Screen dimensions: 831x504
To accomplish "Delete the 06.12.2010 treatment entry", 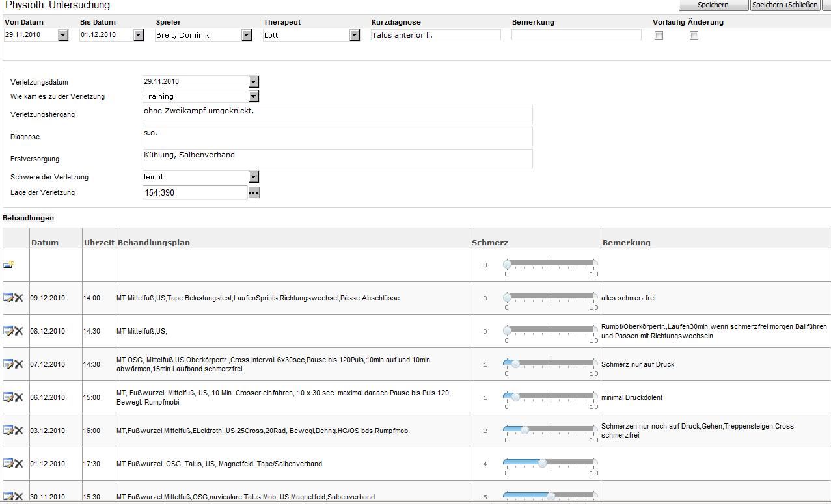I will pyautogui.click(x=19, y=397).
